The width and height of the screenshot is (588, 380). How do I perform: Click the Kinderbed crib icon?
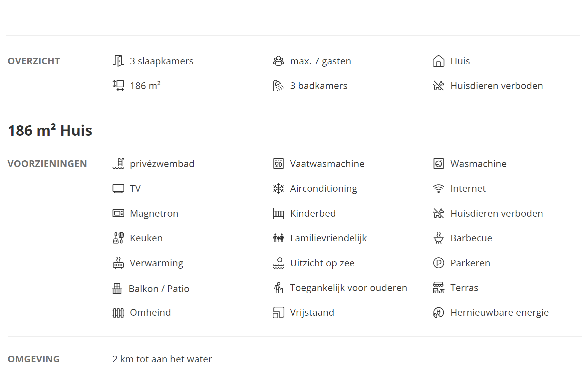(x=278, y=213)
